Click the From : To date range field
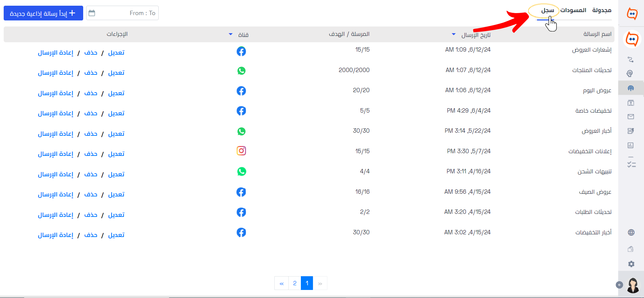The width and height of the screenshot is (644, 298). coord(122,13)
